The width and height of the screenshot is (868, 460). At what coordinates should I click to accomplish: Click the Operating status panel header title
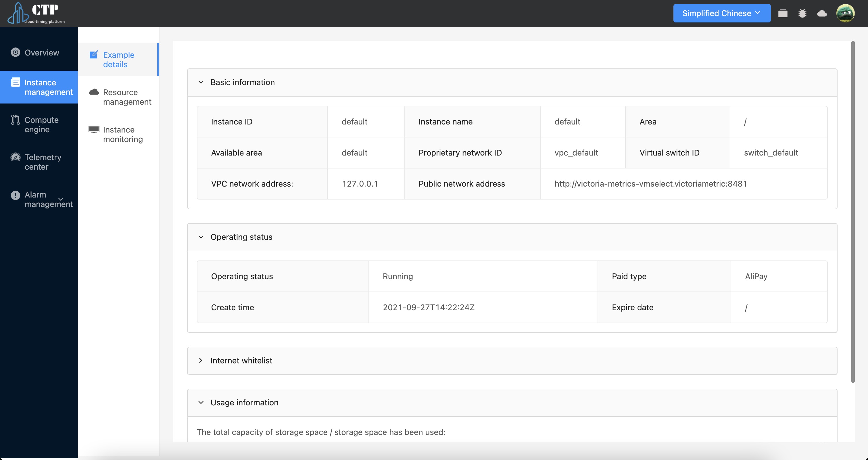point(241,237)
